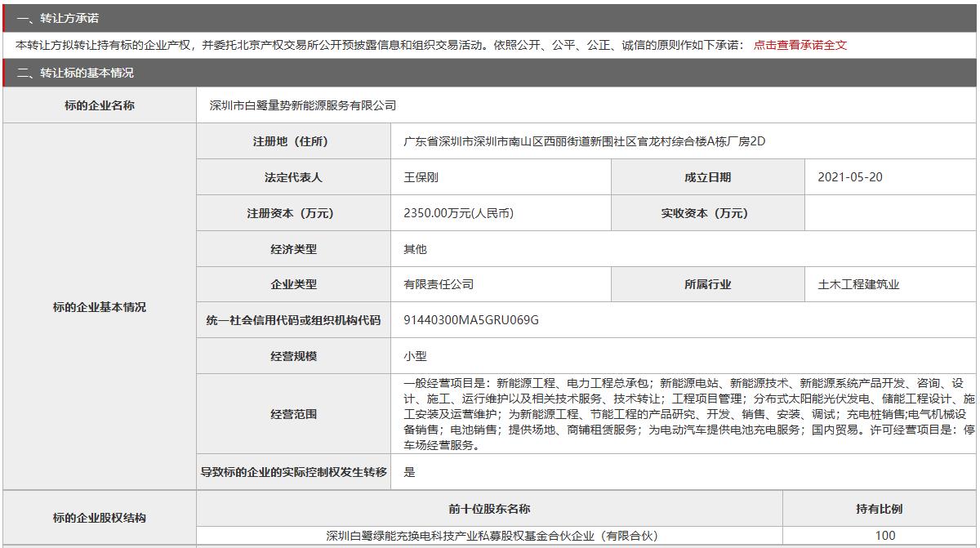Click the 前十位股东名称 column header
The image size is (980, 548).
point(489,509)
